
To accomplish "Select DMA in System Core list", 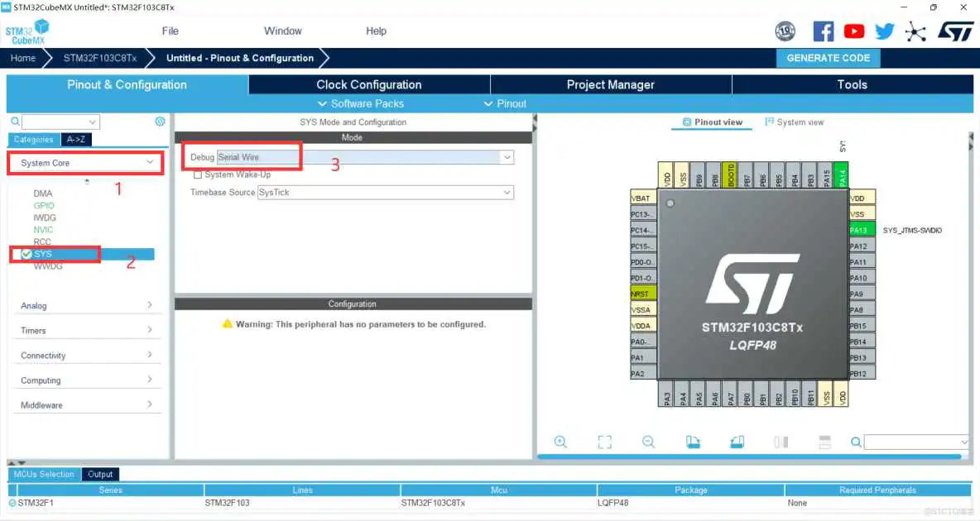I will 43,194.
